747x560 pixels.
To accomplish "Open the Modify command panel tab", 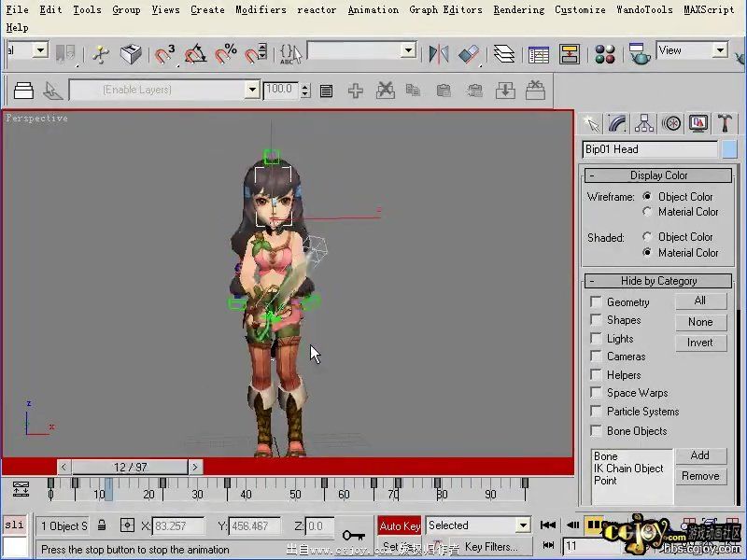I will point(617,124).
